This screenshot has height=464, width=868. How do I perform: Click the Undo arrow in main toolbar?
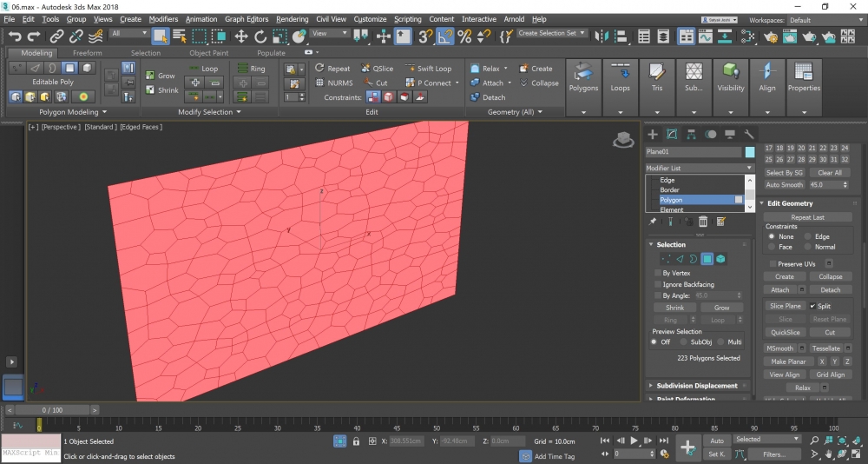coord(14,36)
